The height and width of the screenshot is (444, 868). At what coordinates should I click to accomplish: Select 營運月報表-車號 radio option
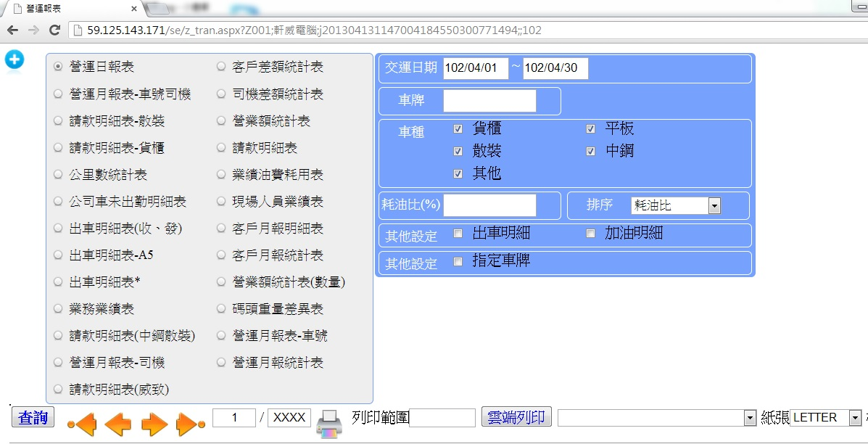click(221, 335)
